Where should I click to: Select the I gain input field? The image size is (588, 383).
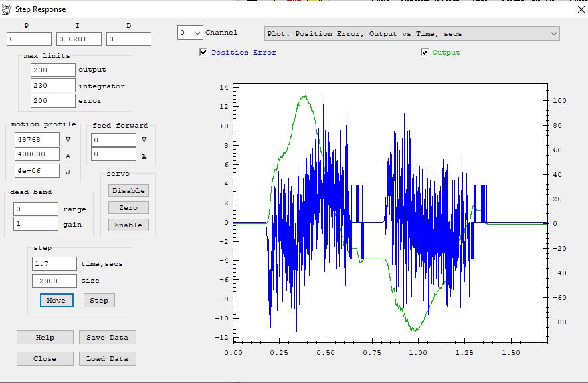click(79, 39)
